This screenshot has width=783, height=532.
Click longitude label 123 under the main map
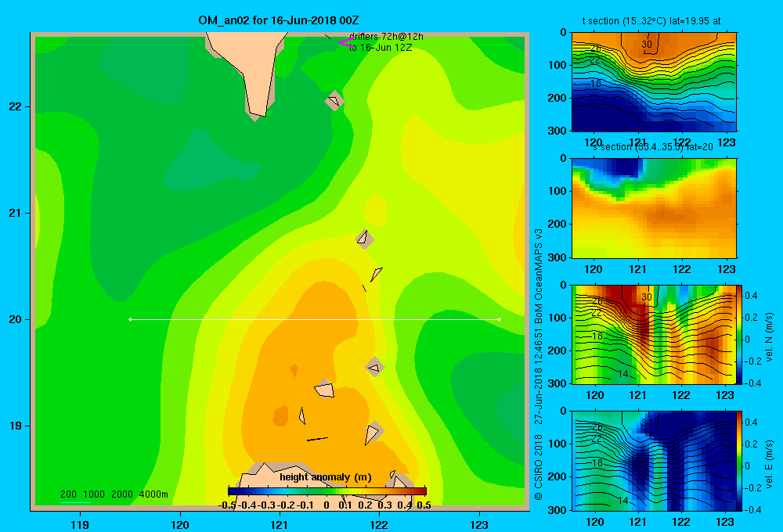point(479,524)
